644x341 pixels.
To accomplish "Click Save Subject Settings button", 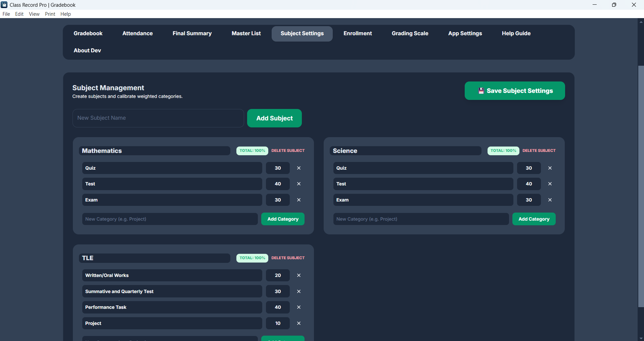I will (x=514, y=91).
